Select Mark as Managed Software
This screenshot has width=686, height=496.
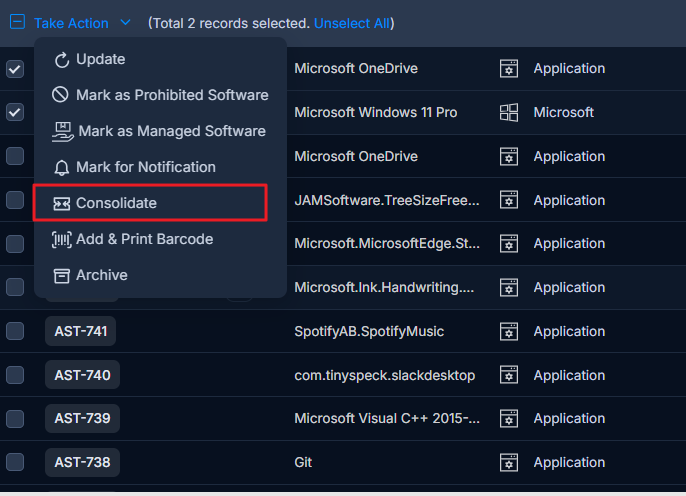[x=172, y=131]
